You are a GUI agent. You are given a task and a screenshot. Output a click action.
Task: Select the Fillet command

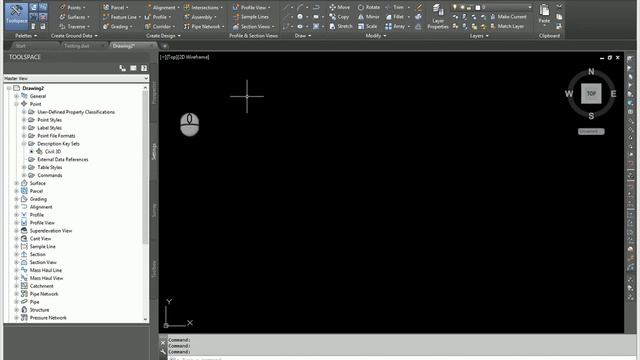coord(395,17)
